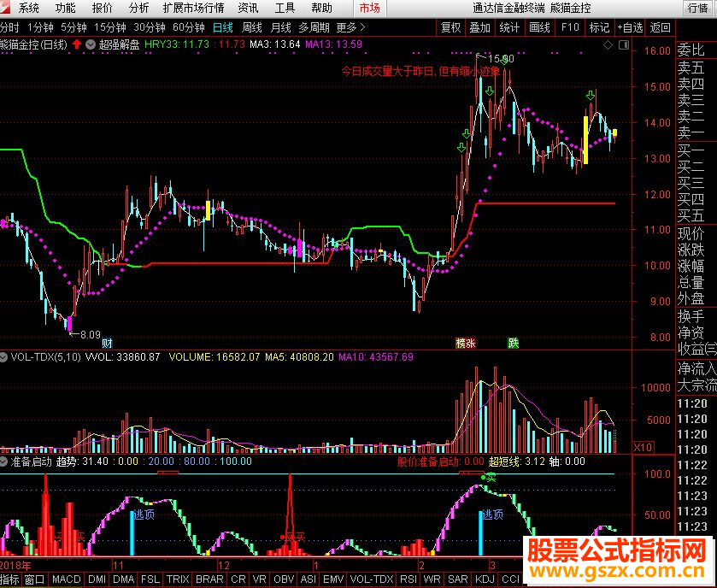The image size is (717, 588).
Task: Click the 画线 button
Action: coord(539,28)
